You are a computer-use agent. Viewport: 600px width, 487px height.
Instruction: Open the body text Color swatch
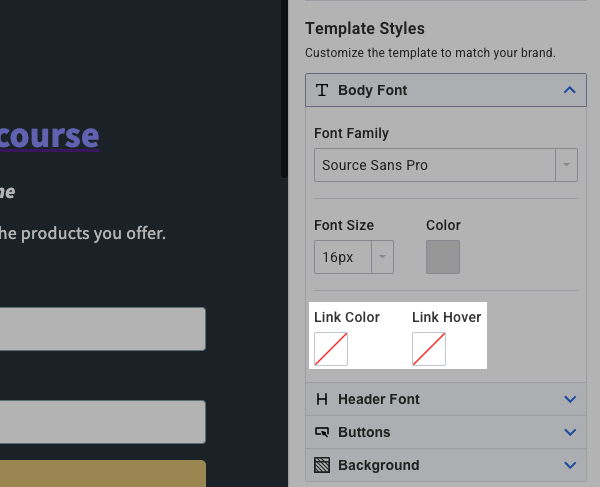[443, 257]
